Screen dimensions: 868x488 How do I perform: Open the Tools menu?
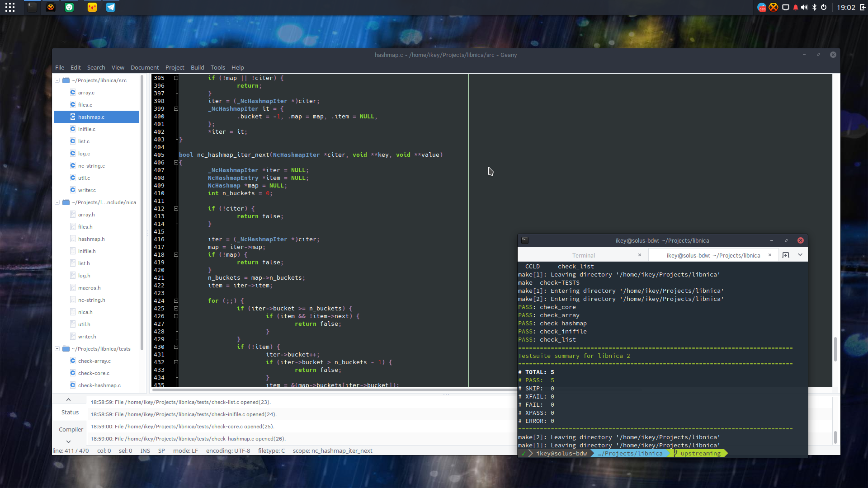click(218, 67)
